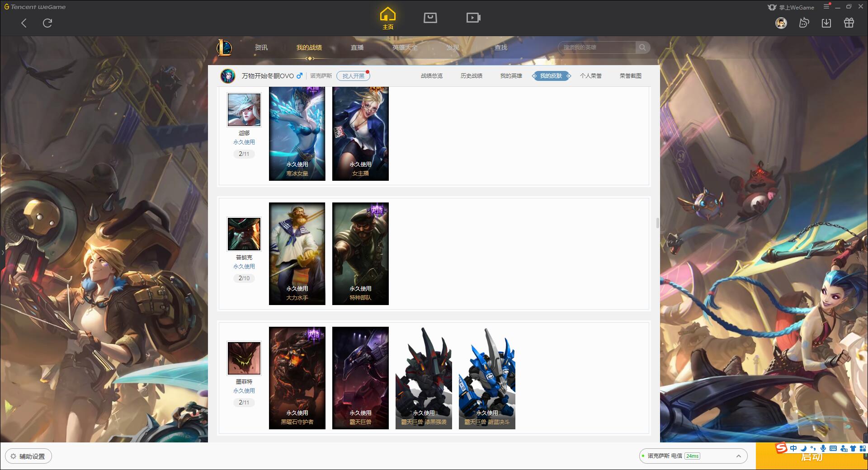Open the gift box rewards icon
This screenshot has height=470, width=868.
(849, 23)
